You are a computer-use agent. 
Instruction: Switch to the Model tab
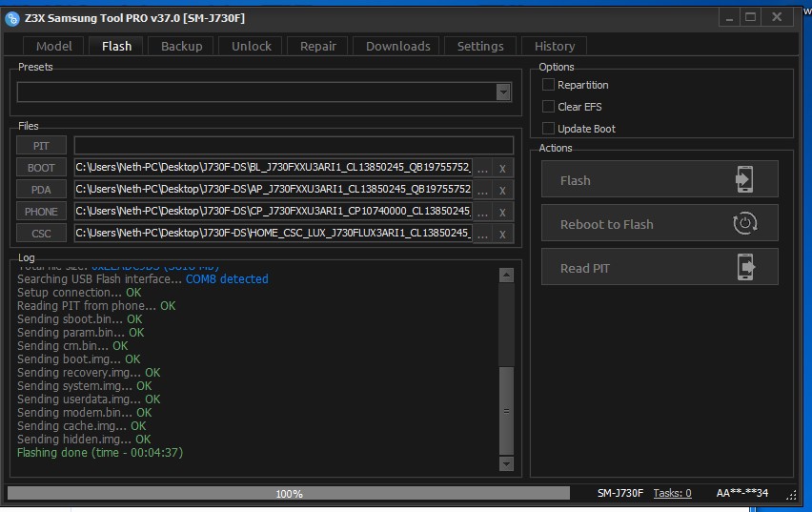(54, 46)
